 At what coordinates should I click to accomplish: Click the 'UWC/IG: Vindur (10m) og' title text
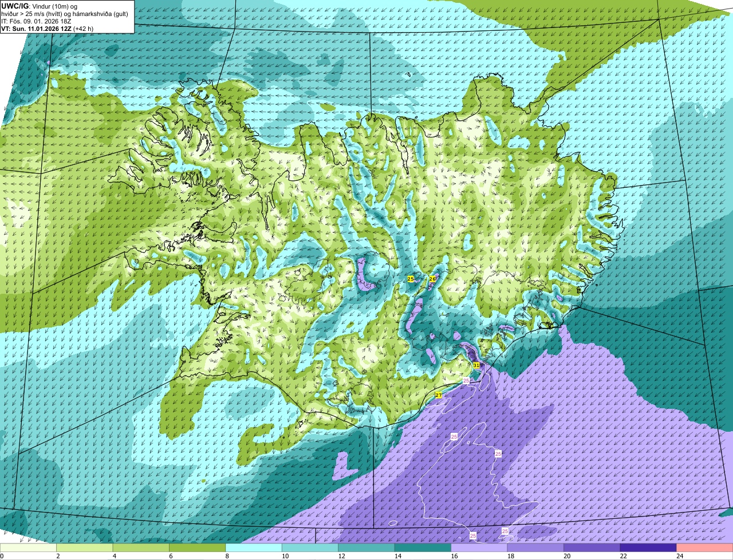click(40, 5)
